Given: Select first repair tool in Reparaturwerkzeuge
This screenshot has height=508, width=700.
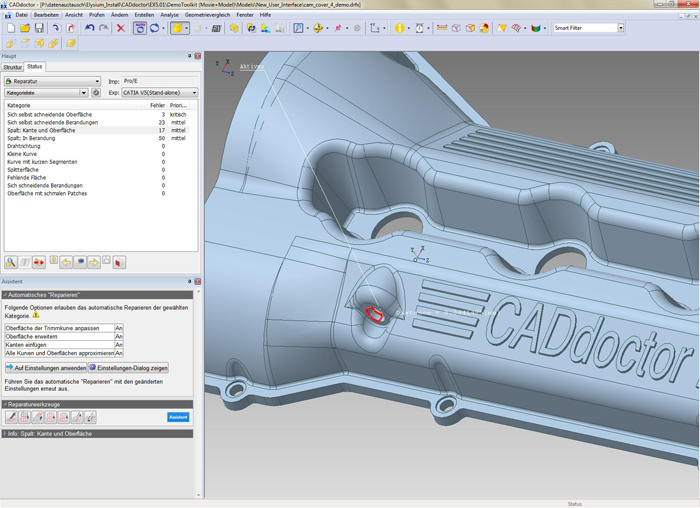Looking at the screenshot, I should (12, 416).
